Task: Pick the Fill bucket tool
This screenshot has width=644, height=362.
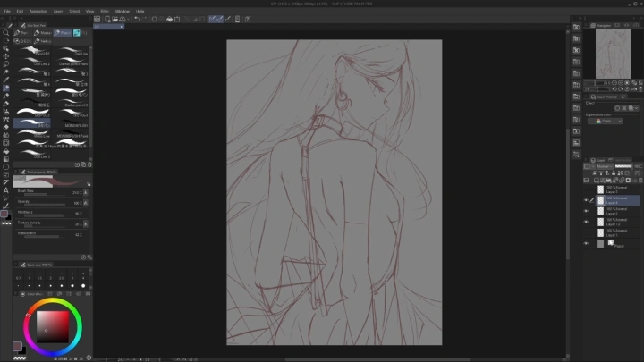Action: point(6,150)
